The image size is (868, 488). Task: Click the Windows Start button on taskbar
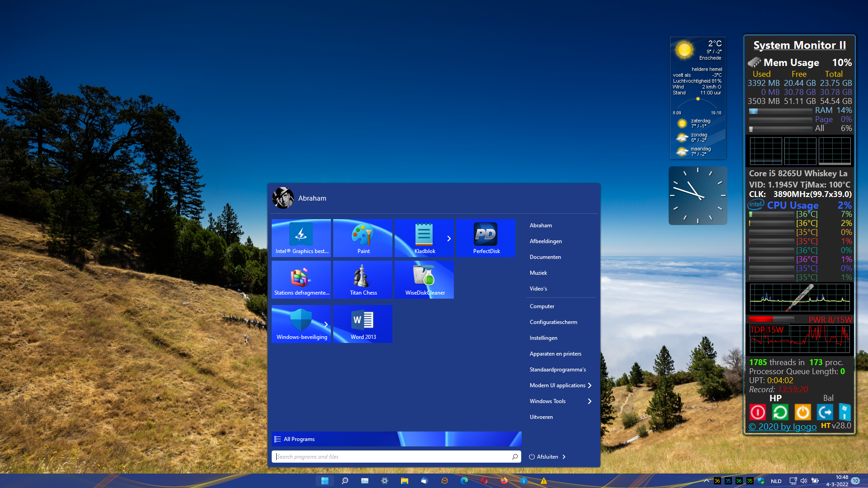(x=325, y=481)
